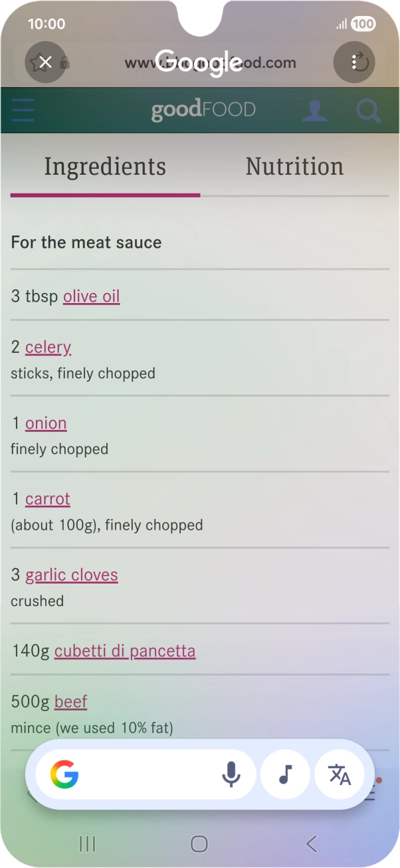The height and width of the screenshot is (868, 400).
Task: Tap the Google search input bar
Action: 150,774
